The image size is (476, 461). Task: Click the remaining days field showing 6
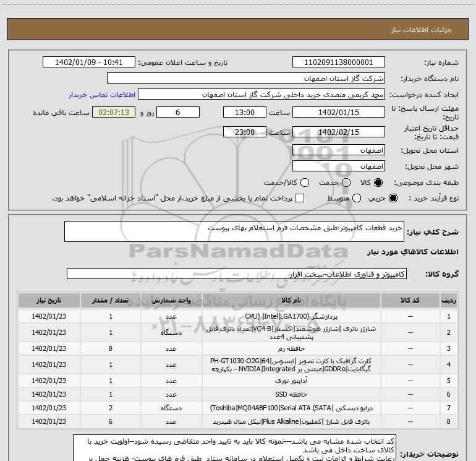pos(178,112)
